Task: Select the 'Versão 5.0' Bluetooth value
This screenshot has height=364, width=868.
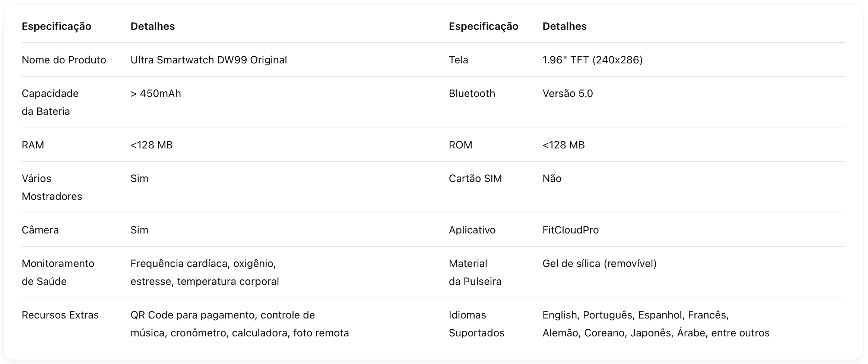Action: click(568, 93)
